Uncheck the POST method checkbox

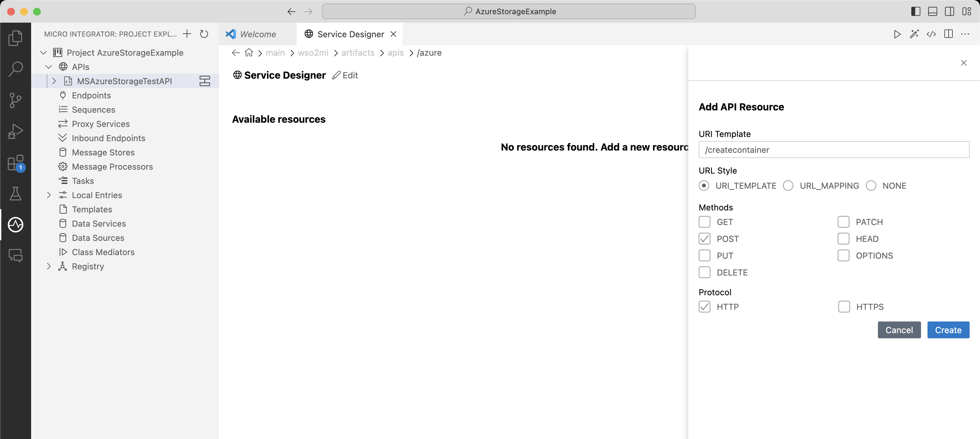click(704, 239)
